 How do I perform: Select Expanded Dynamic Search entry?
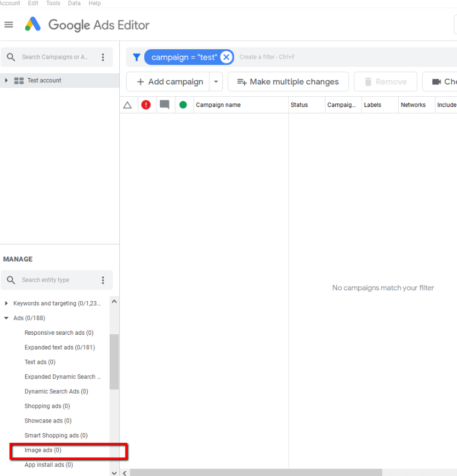pyautogui.click(x=63, y=377)
